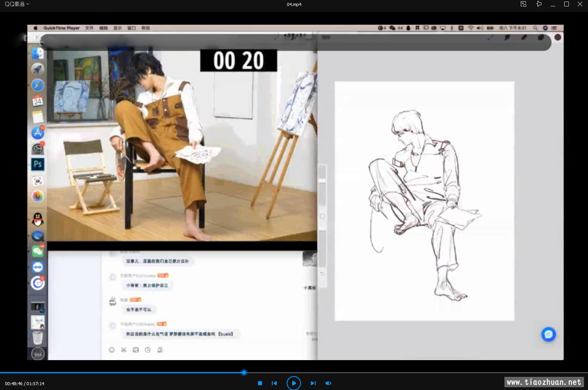Viewport: 588px width, 390px height.
Task: Open the 文件 menu in the menu bar
Action: 89,28
